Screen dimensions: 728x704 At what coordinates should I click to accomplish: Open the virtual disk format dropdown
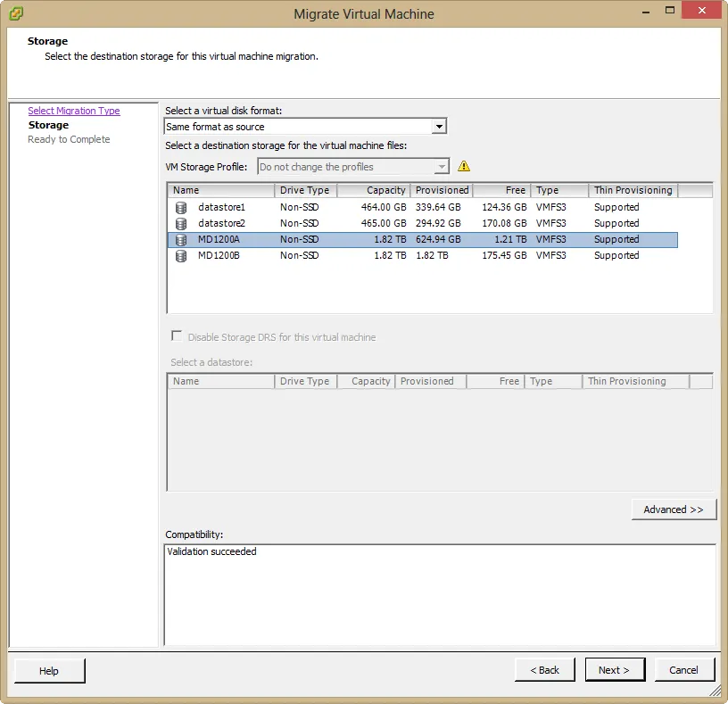click(438, 127)
